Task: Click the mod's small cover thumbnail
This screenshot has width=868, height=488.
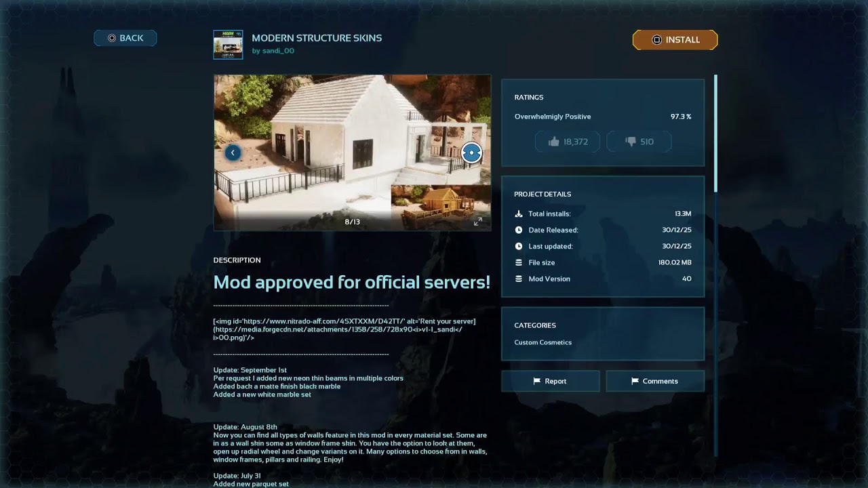Action: point(228,44)
